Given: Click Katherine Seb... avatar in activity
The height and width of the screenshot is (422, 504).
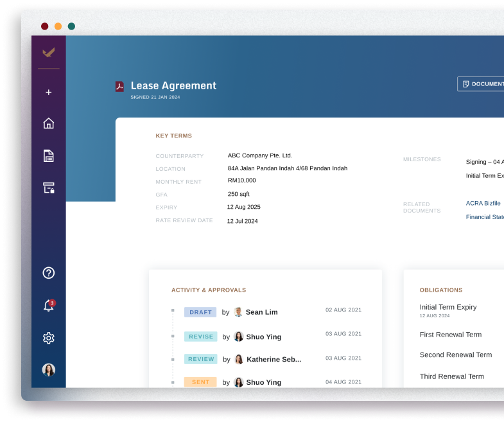Looking at the screenshot, I should 239,359.
